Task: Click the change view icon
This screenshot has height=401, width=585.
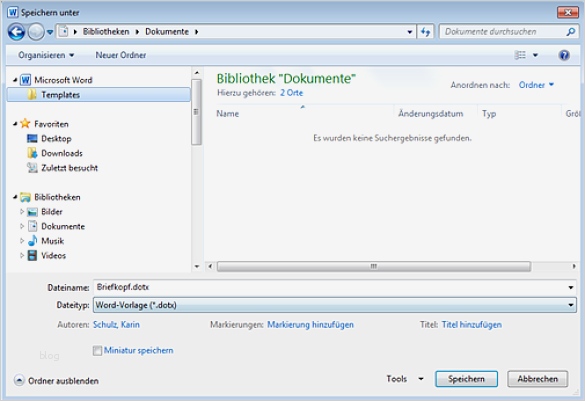Action: tap(520, 55)
